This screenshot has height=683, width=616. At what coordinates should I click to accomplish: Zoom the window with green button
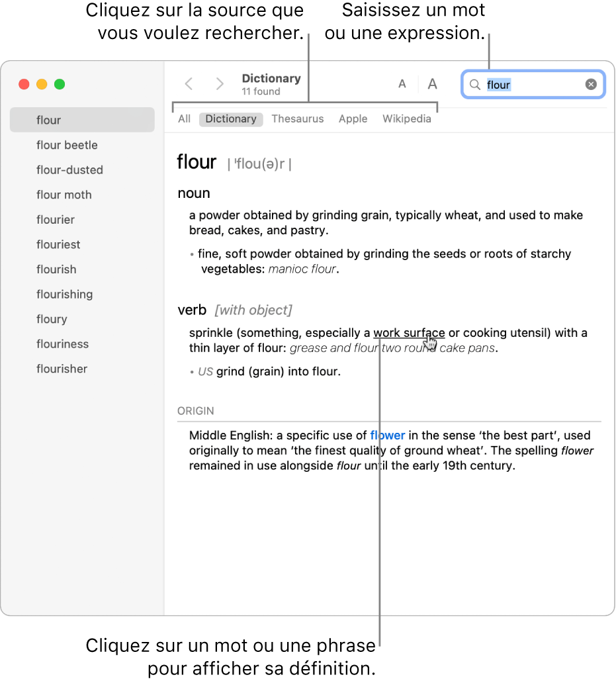tap(60, 84)
